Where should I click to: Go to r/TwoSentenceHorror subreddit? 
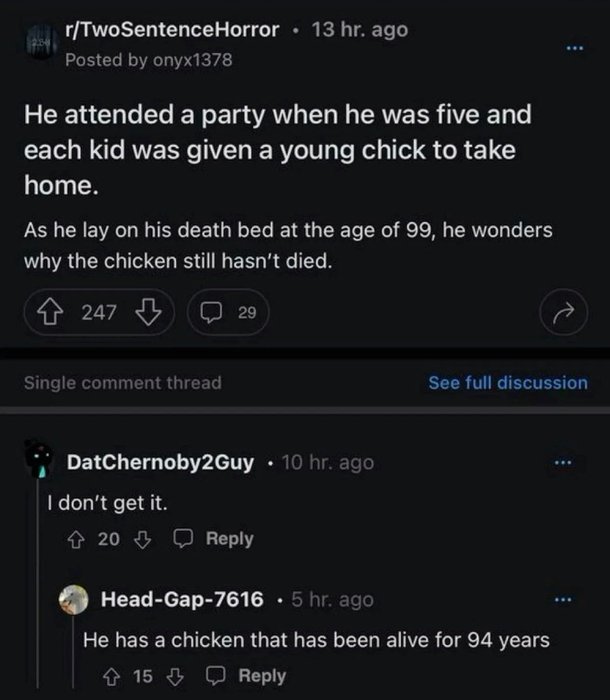tap(171, 30)
